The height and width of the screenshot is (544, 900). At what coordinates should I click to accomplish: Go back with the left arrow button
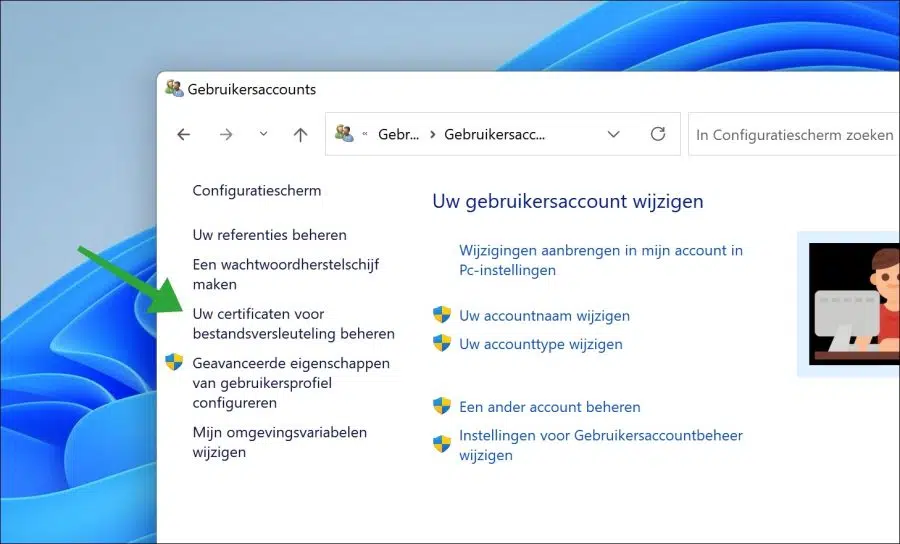click(x=184, y=135)
